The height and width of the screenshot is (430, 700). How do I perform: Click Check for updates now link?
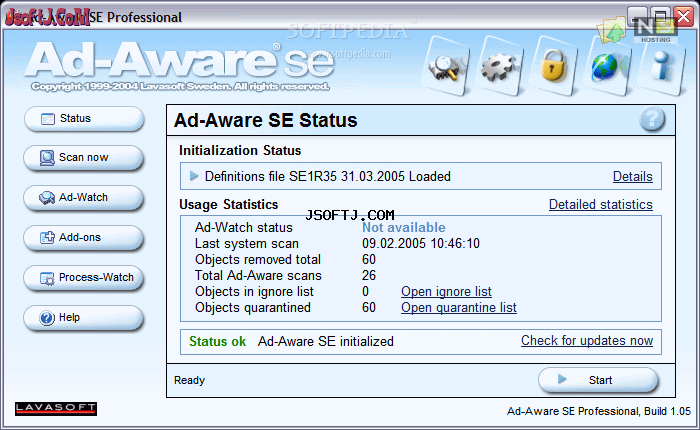point(587,341)
